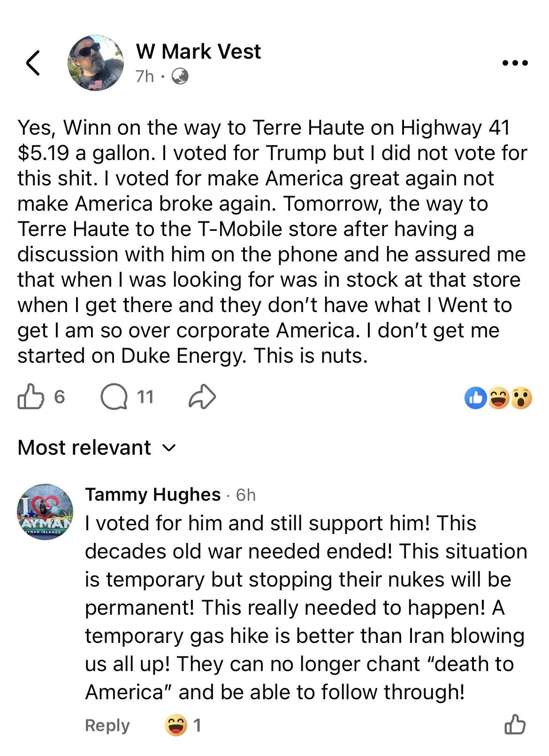Tap the 6h comment timestamp

coord(246,495)
